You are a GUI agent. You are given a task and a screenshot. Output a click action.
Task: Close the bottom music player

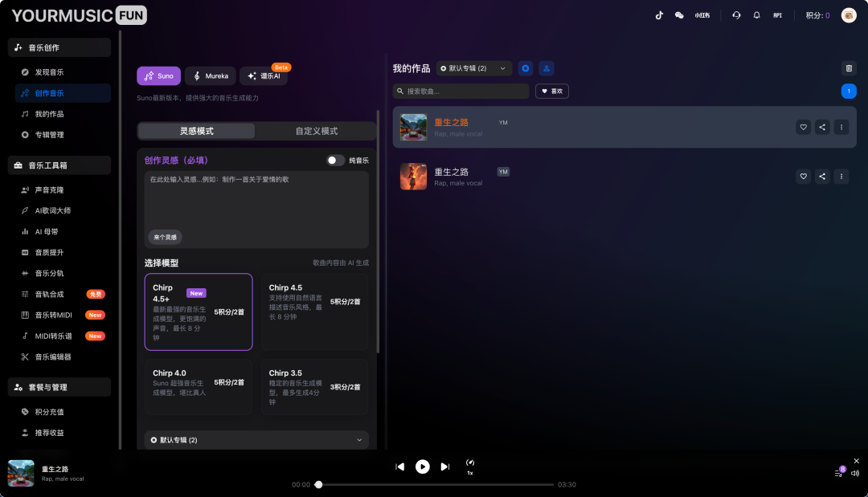point(857,461)
